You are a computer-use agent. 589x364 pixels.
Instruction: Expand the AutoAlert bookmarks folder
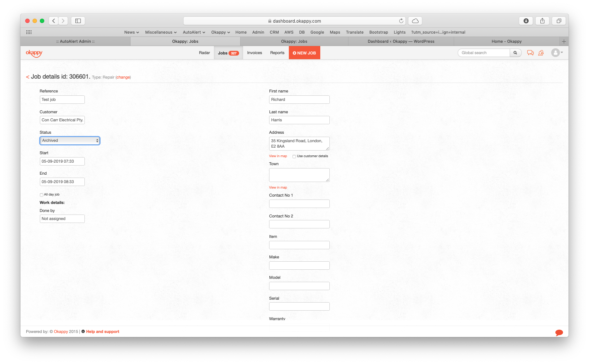(194, 32)
